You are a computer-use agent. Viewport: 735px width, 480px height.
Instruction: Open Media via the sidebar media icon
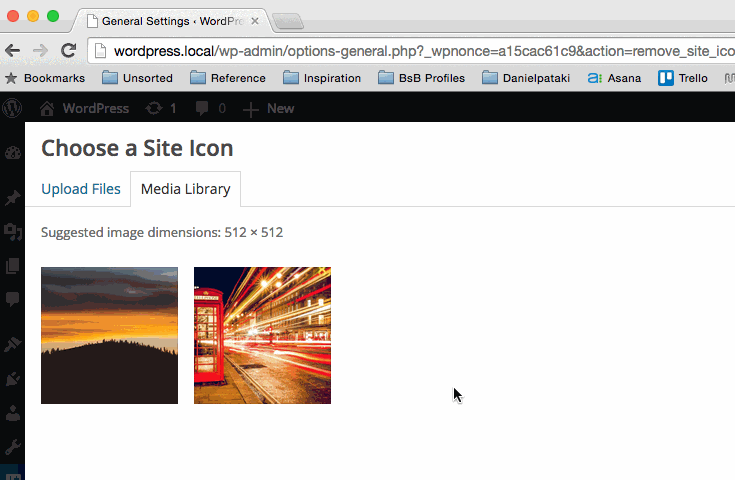click(13, 231)
